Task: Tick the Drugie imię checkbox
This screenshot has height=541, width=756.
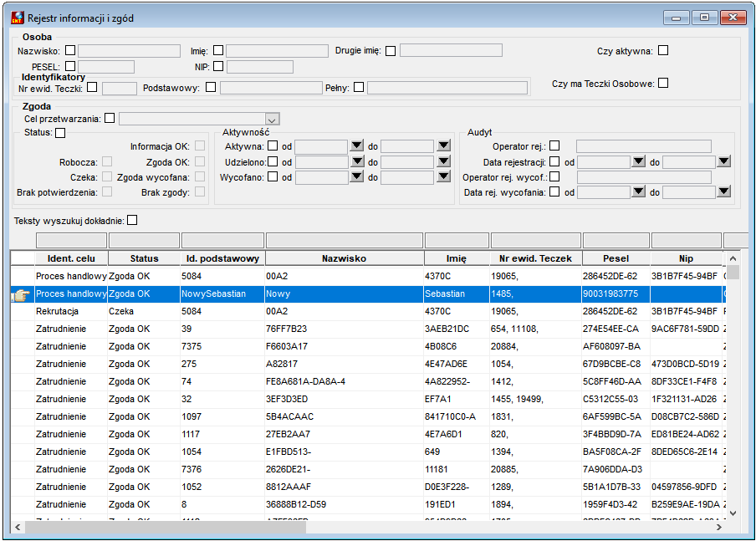Action: (x=391, y=51)
